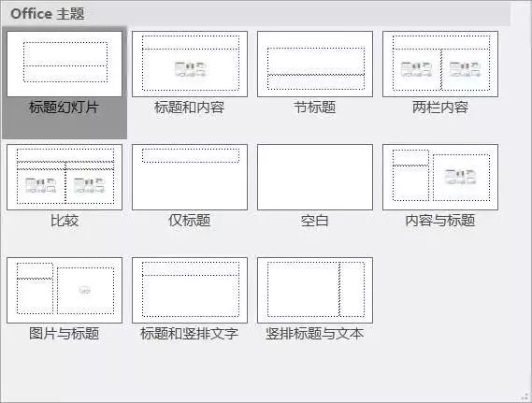Choose the 标题和内容 slide layout
The height and width of the screenshot is (403, 532).
pyautogui.click(x=190, y=65)
